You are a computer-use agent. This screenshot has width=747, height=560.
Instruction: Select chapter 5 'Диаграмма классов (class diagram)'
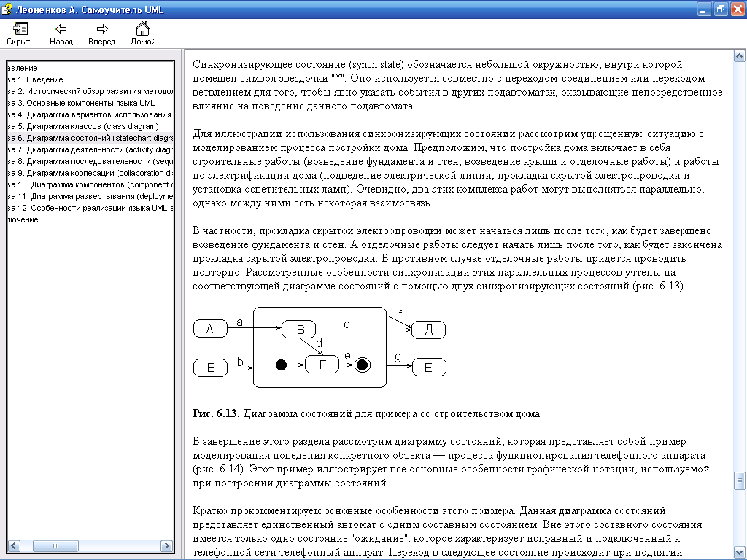tap(83, 126)
